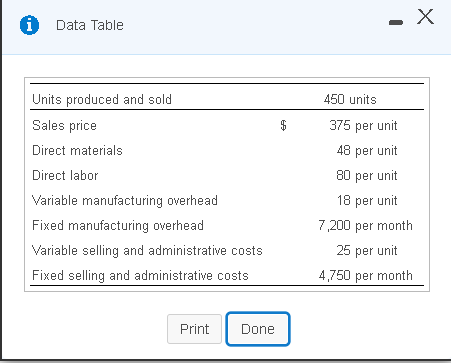Click the '7,200 per month' value
Viewport: 451px width, 363px height.
(365, 226)
